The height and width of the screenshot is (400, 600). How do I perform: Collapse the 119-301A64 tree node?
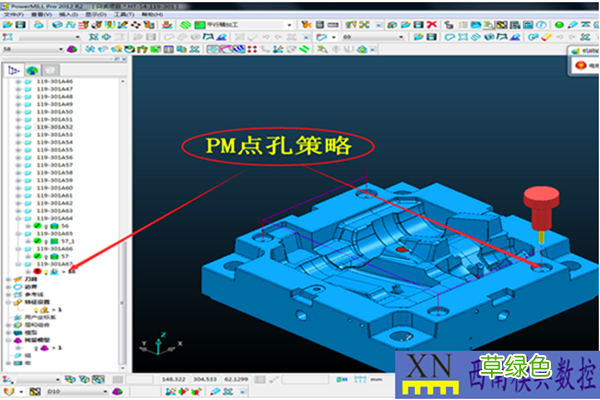click(x=18, y=219)
